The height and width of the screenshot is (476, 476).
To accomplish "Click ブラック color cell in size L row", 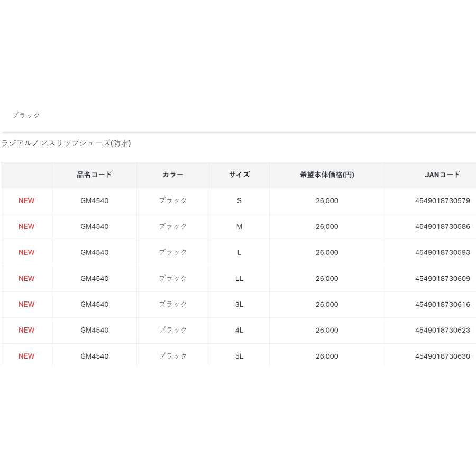I will click(x=173, y=252).
